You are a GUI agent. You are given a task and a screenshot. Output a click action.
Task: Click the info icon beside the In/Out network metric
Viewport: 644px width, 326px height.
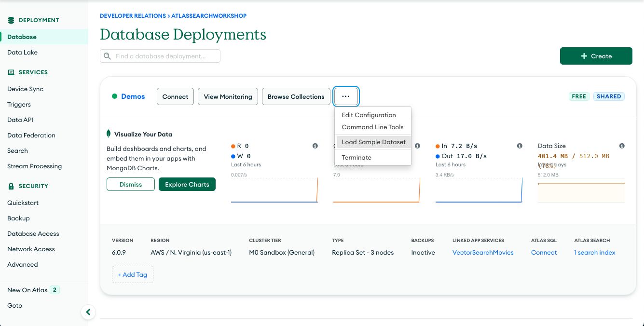point(520,146)
